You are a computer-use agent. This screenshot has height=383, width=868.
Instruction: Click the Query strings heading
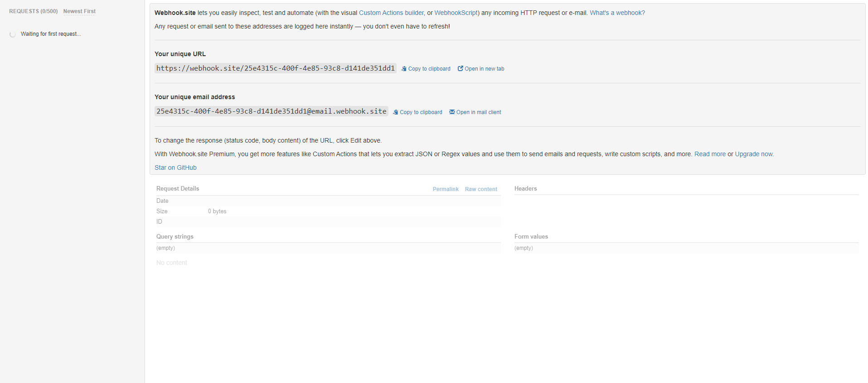pos(175,237)
